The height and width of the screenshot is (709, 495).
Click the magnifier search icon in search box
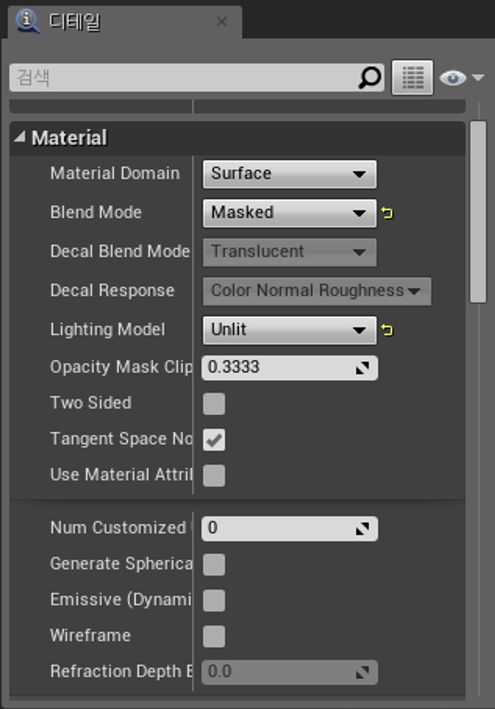click(370, 78)
